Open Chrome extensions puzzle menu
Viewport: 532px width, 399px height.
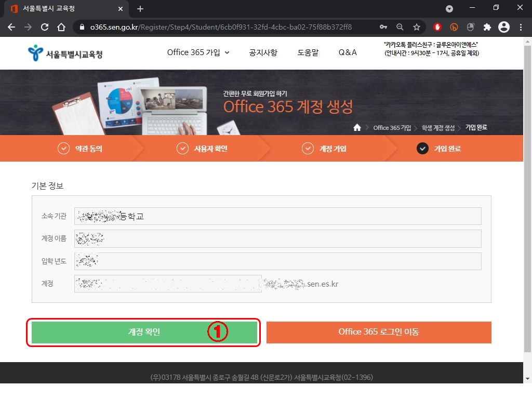pos(487,27)
